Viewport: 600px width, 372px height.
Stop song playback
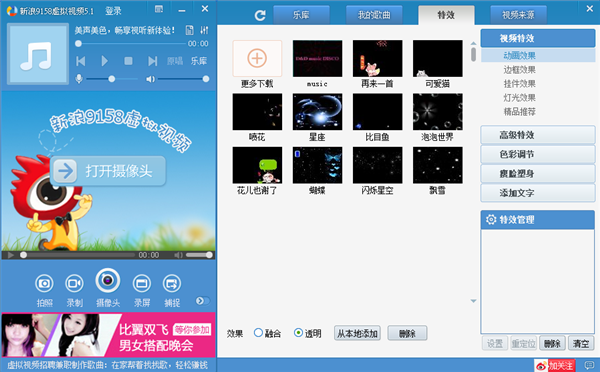pyautogui.click(x=129, y=61)
